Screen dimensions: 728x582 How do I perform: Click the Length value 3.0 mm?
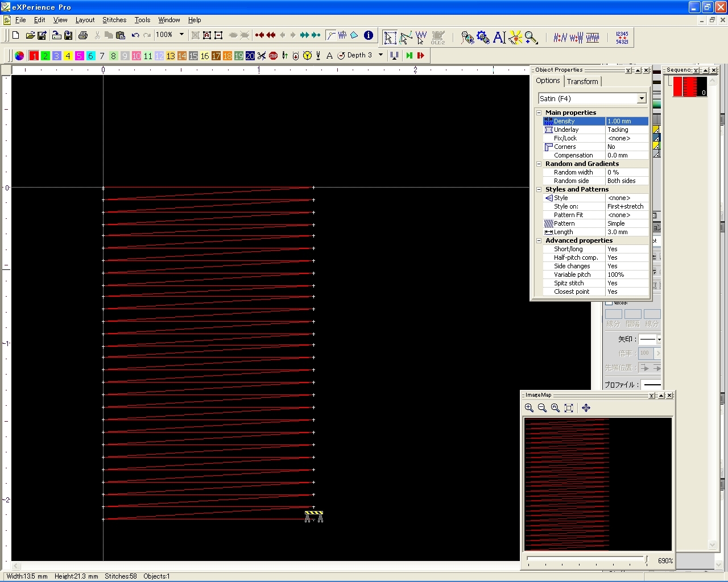click(627, 232)
